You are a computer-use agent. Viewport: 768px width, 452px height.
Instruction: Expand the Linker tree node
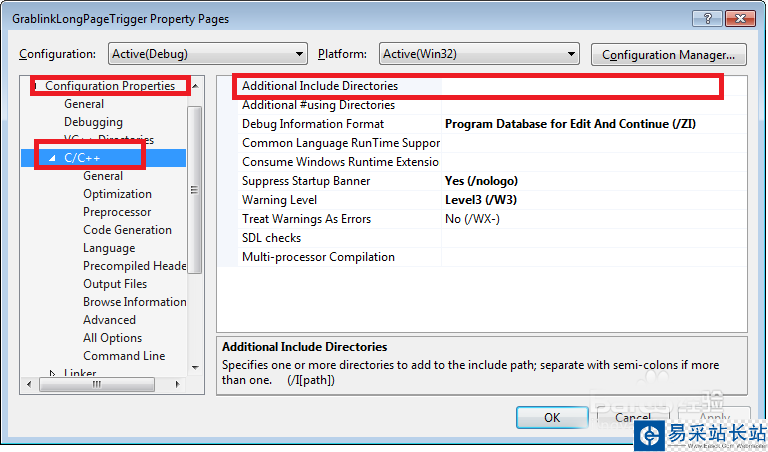53,374
